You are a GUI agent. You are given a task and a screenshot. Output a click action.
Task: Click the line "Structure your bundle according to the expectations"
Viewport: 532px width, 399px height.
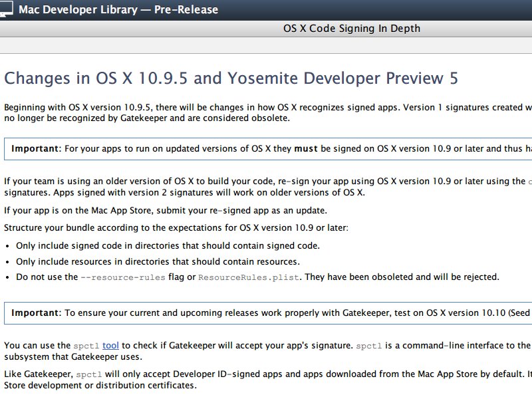[176, 227]
